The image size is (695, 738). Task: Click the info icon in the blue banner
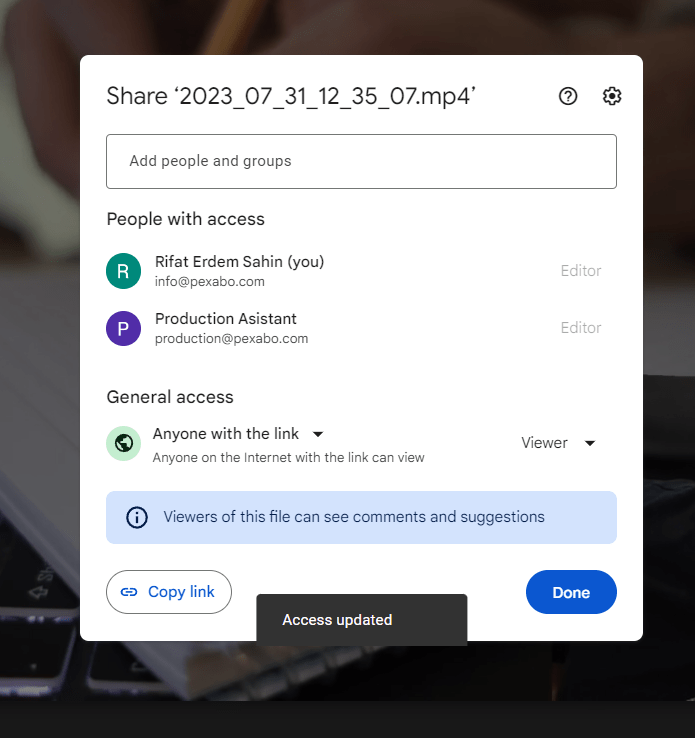click(x=137, y=517)
